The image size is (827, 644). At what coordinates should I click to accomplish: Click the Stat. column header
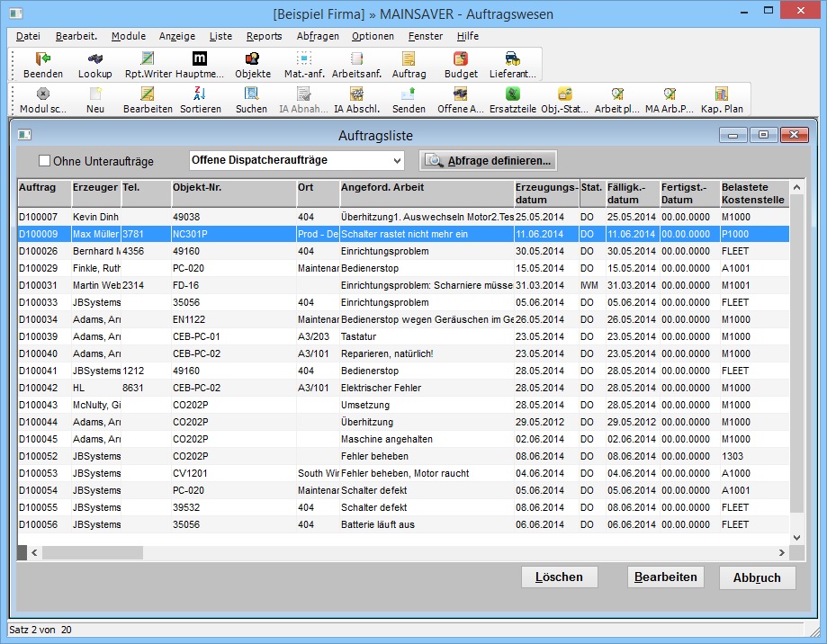pos(592,193)
